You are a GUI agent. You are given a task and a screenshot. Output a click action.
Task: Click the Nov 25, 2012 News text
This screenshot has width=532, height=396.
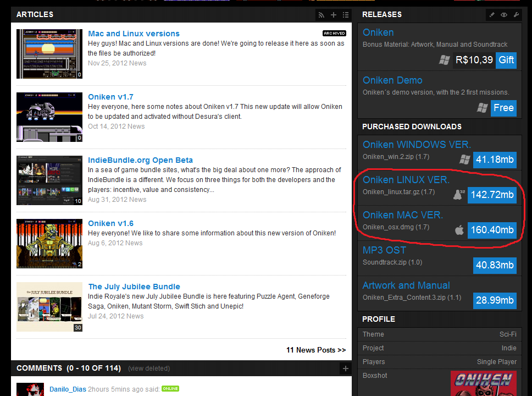point(117,63)
